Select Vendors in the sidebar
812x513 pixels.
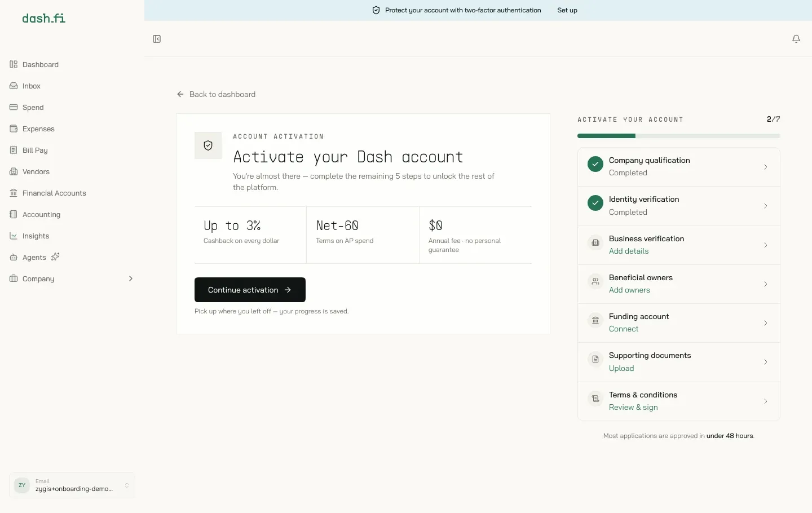[72, 171]
